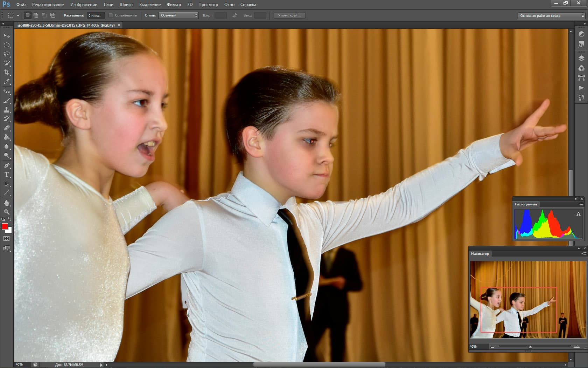The image size is (588, 368).
Task: Open the Гистограмма panel options menu
Action: point(581,204)
